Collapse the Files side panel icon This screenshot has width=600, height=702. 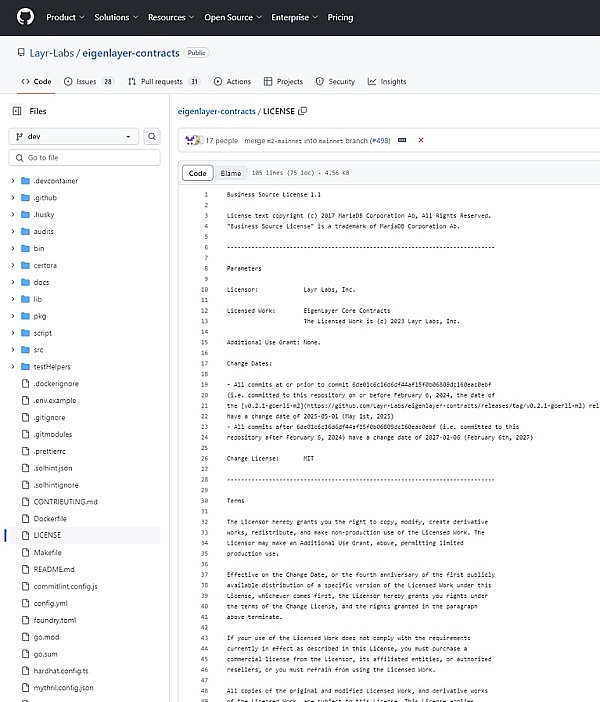point(16,111)
